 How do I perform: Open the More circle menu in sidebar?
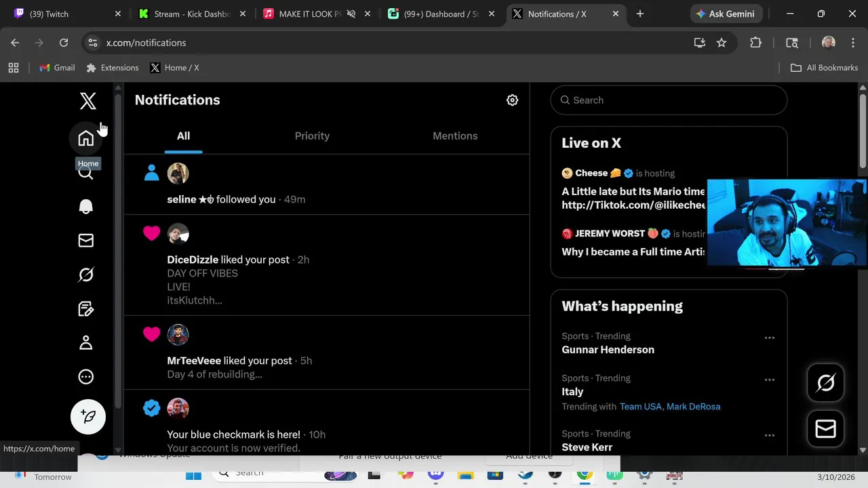tap(86, 377)
